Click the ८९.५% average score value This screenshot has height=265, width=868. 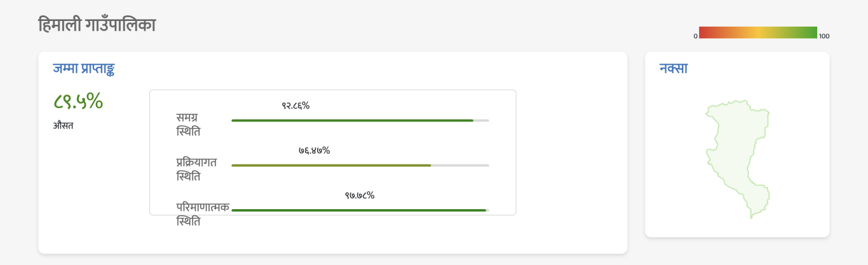(78, 101)
